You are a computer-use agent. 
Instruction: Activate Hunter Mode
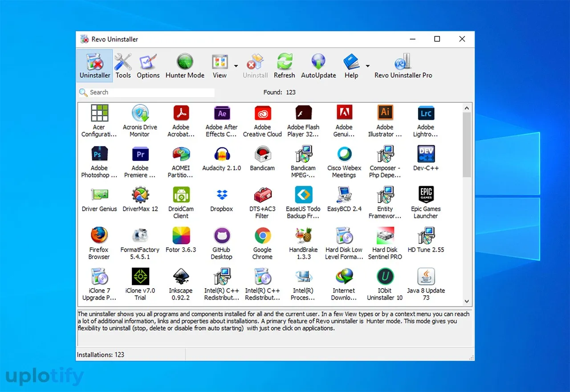185,66
